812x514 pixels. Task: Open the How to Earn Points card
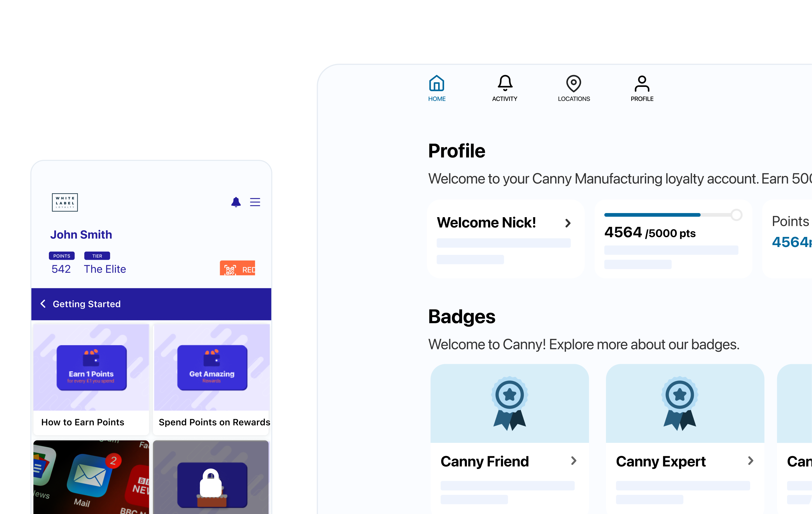tap(91, 380)
